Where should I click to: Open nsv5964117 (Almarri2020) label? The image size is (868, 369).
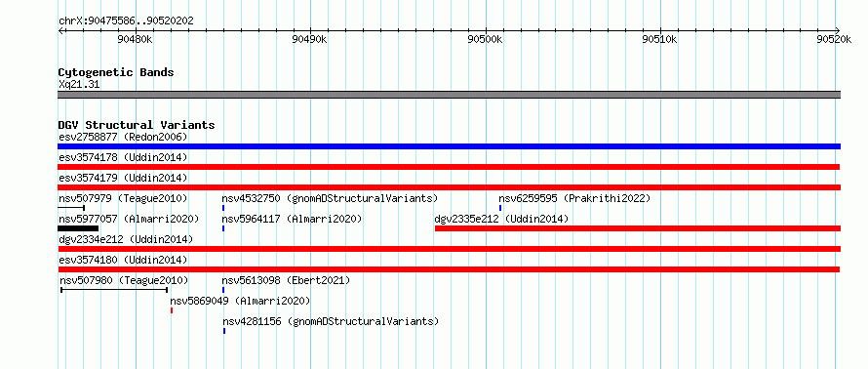tap(292, 219)
